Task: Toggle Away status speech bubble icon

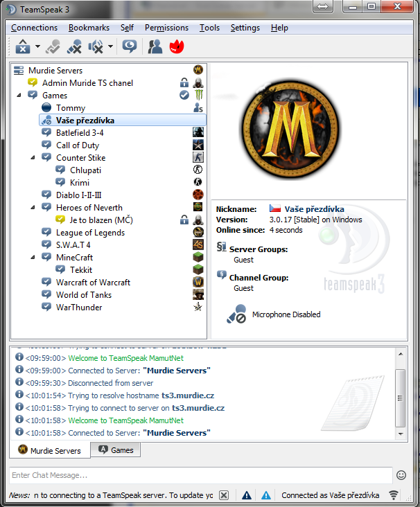Action: 130,46
